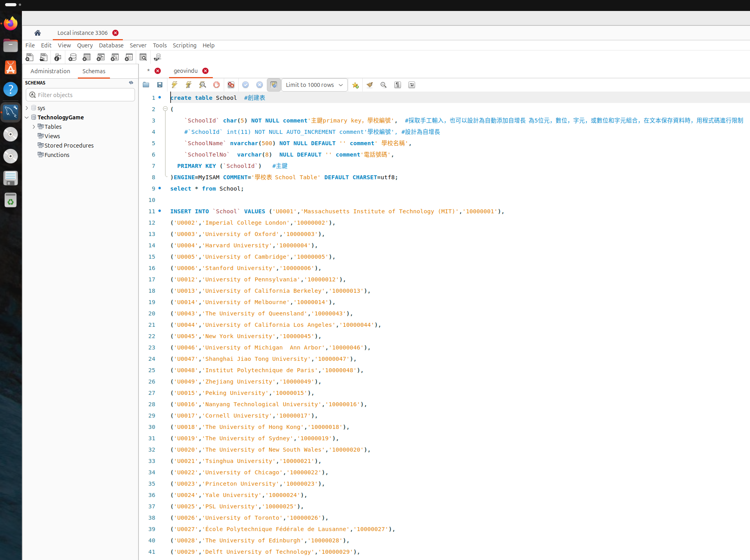Run EXPLAIN on the current statement
The image size is (750, 560).
203,85
